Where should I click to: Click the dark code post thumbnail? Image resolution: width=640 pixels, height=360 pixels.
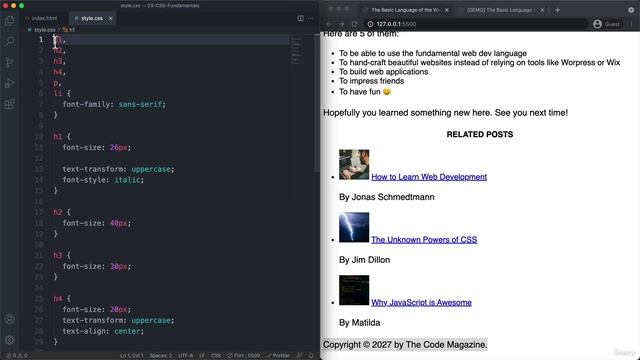tap(354, 290)
